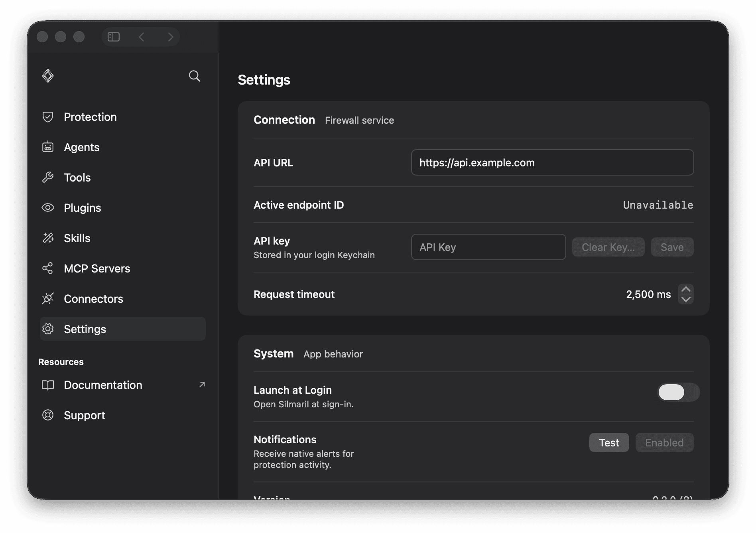The width and height of the screenshot is (756, 533).
Task: Increase request timeout with up arrow
Action: [x=686, y=289]
